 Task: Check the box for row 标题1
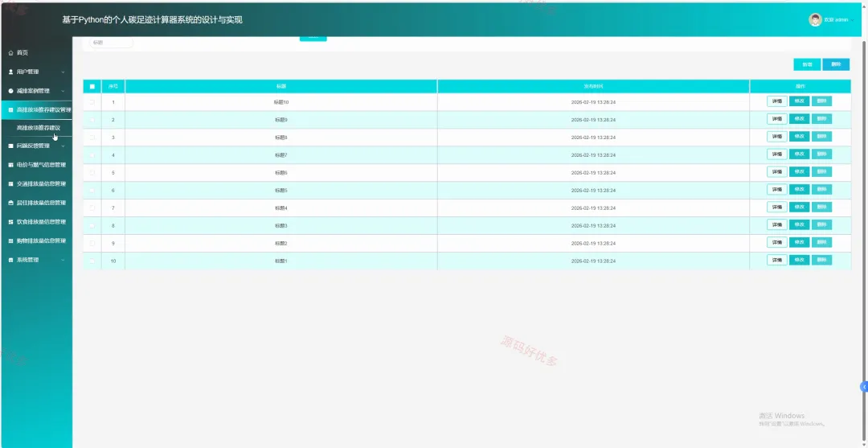click(x=92, y=261)
